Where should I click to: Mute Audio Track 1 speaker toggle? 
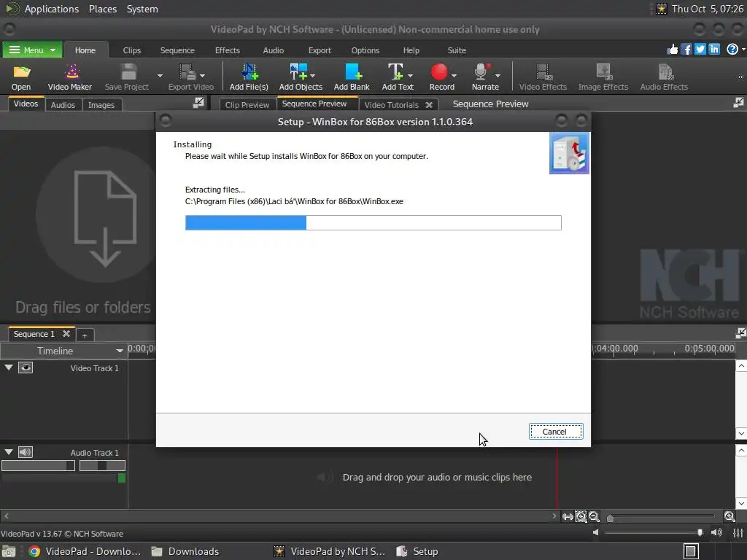(x=26, y=452)
